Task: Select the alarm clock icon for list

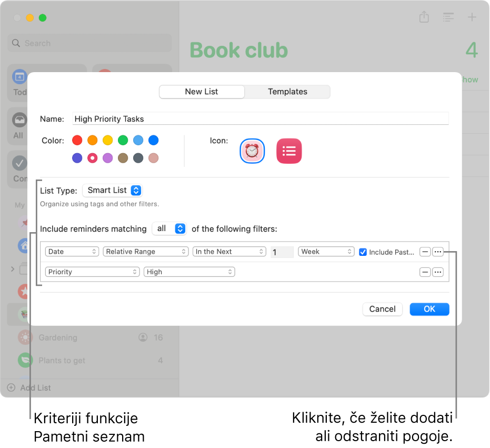Action: tap(252, 151)
